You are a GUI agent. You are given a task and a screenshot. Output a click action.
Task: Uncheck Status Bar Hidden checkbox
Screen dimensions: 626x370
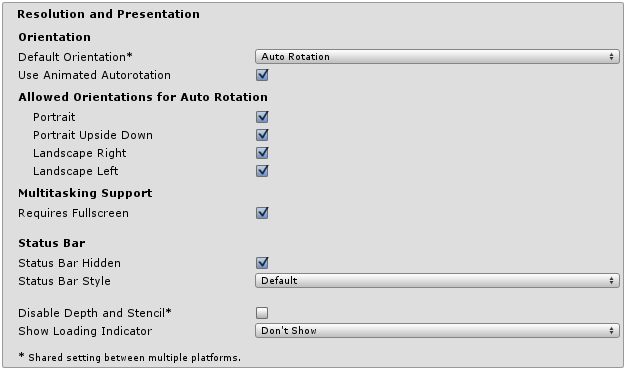[x=262, y=263]
